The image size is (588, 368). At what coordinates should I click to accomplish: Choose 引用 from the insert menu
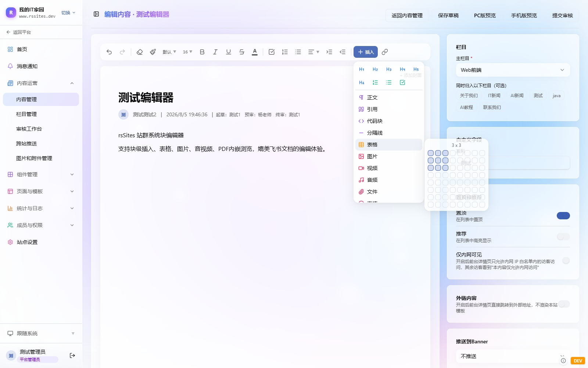point(388,109)
